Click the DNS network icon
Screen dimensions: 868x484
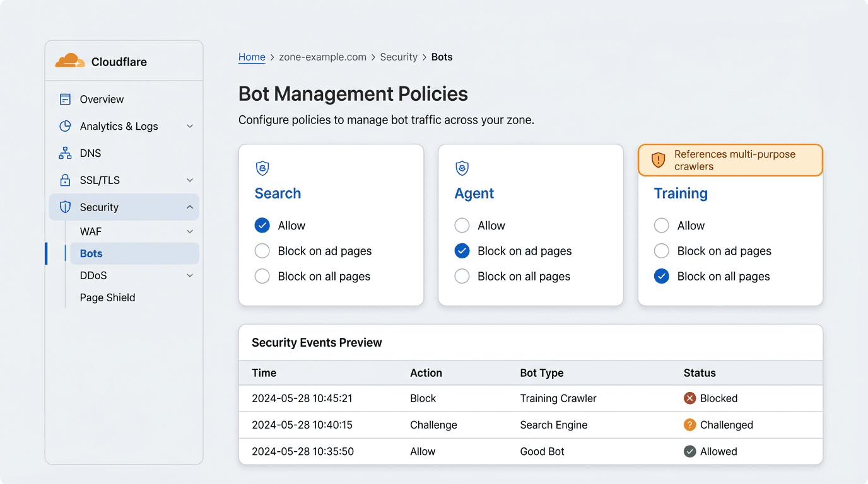(x=65, y=153)
